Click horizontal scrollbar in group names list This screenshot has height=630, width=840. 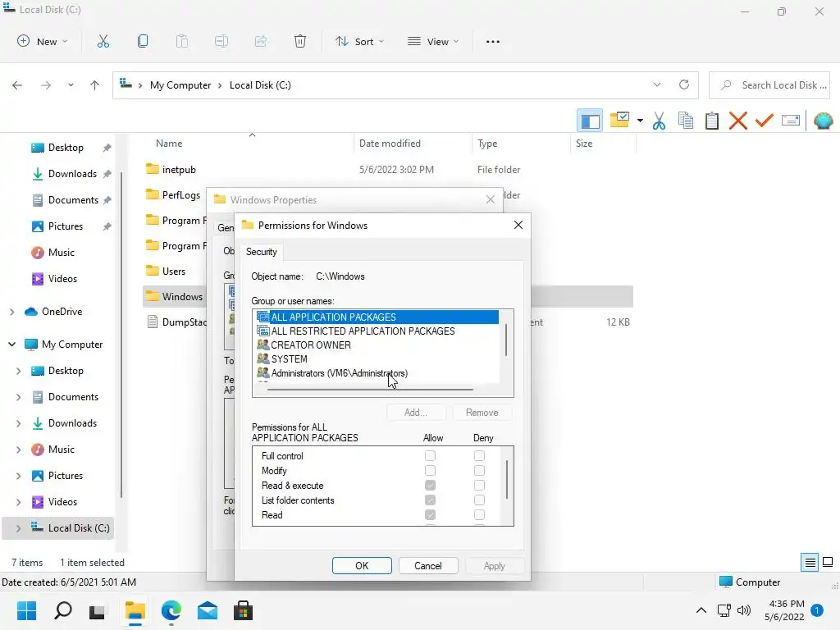[x=370, y=390]
